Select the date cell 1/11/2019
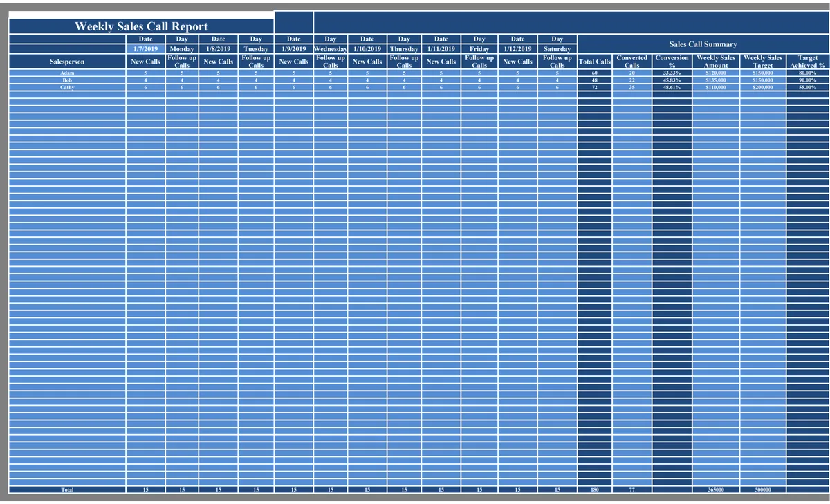This screenshot has height=504, width=830. (x=441, y=49)
